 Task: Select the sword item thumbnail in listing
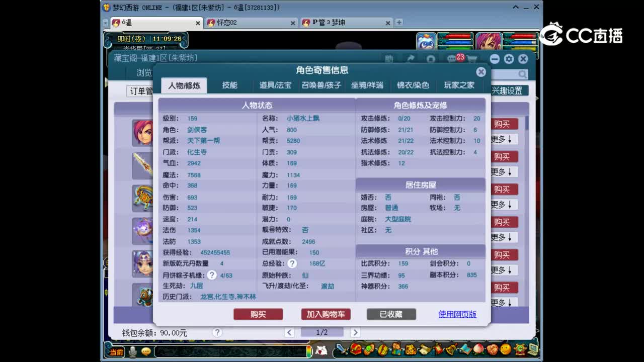coord(142,165)
